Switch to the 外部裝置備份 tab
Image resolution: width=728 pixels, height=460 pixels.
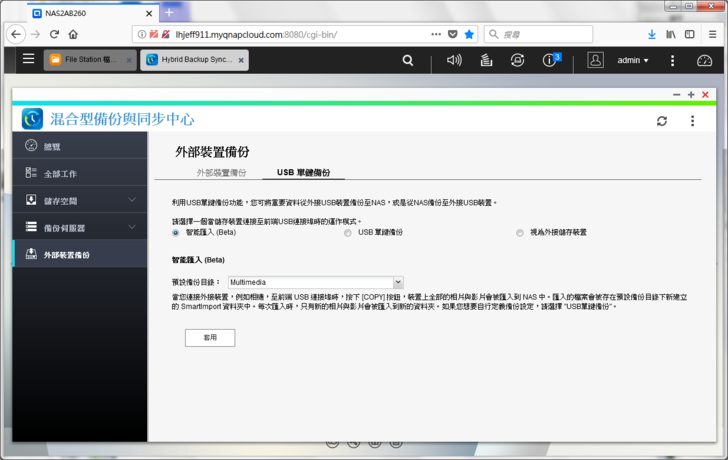pyautogui.click(x=221, y=173)
